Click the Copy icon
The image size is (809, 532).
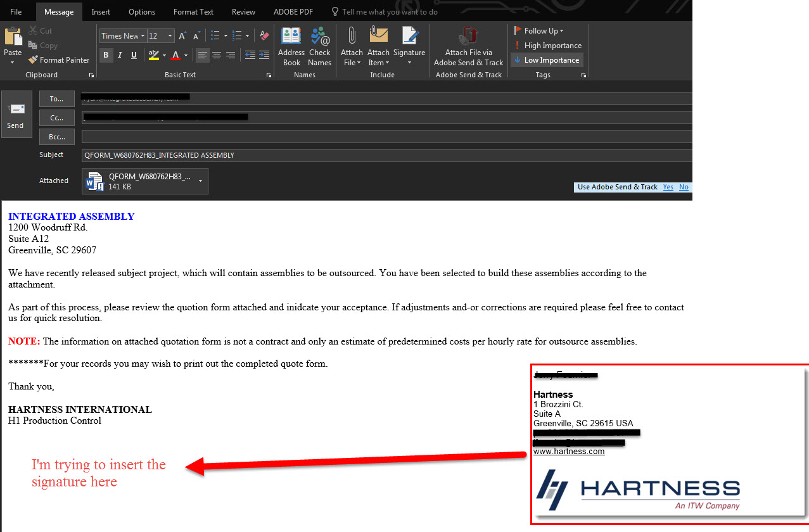point(33,46)
